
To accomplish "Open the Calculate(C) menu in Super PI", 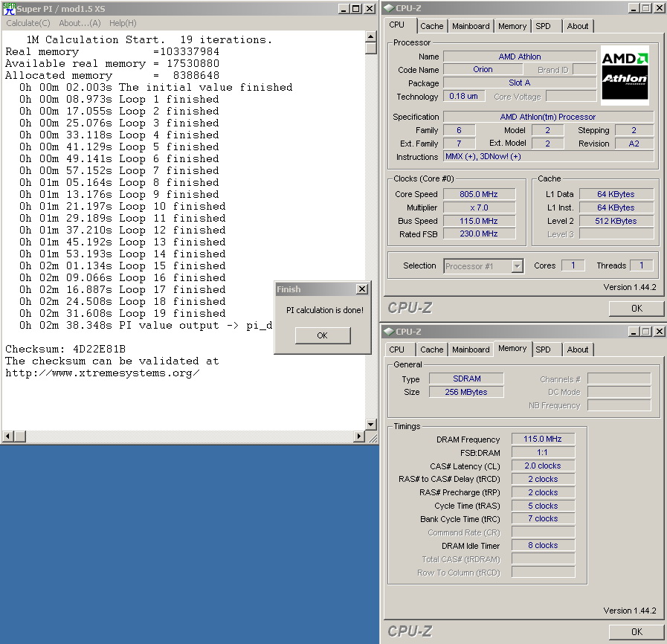I will [28, 23].
